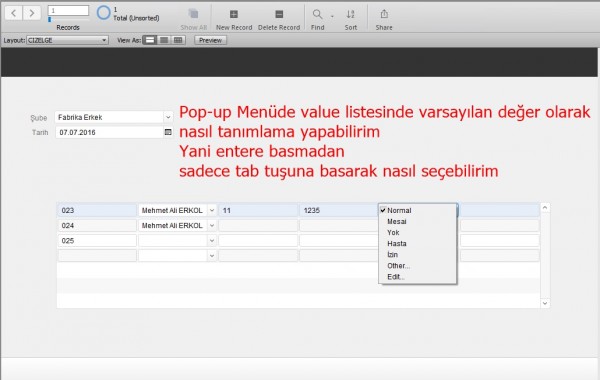The image size is (600, 380).
Task: Click the Tarih date field
Action: point(109,132)
